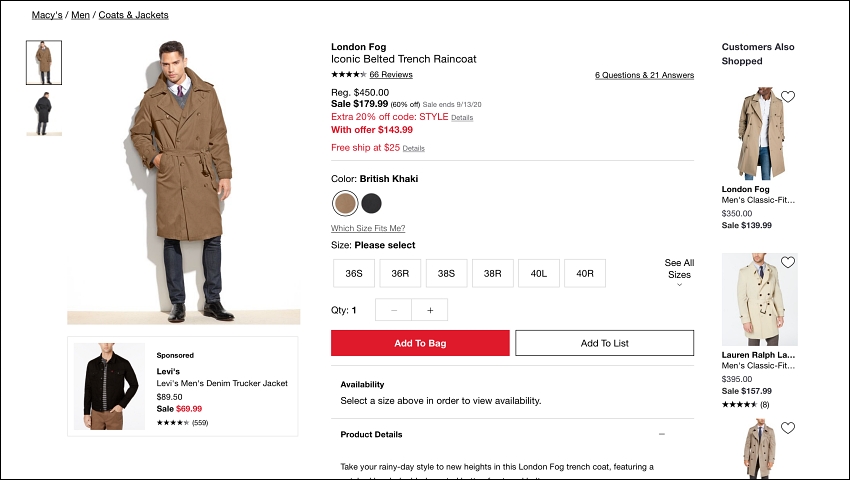The image size is (850, 480).
Task: Increase quantity with the plus button
Action: 430,310
